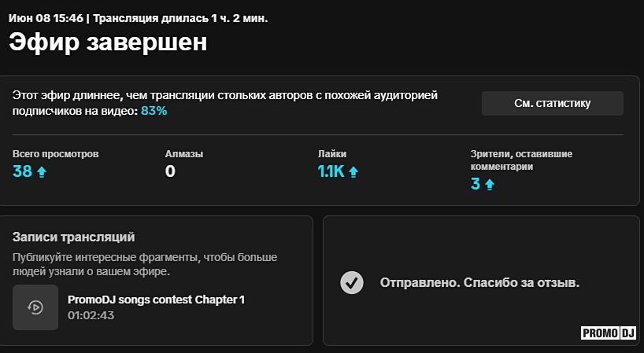Open the PromoDJ songs contest Chapter 1 recording
The image size is (644, 353).
point(157,300)
